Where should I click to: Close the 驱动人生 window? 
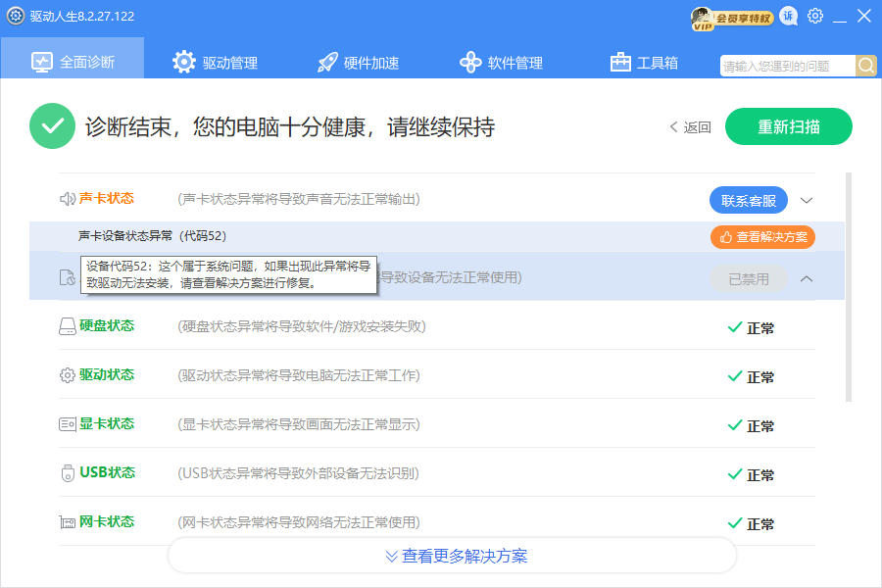point(864,16)
